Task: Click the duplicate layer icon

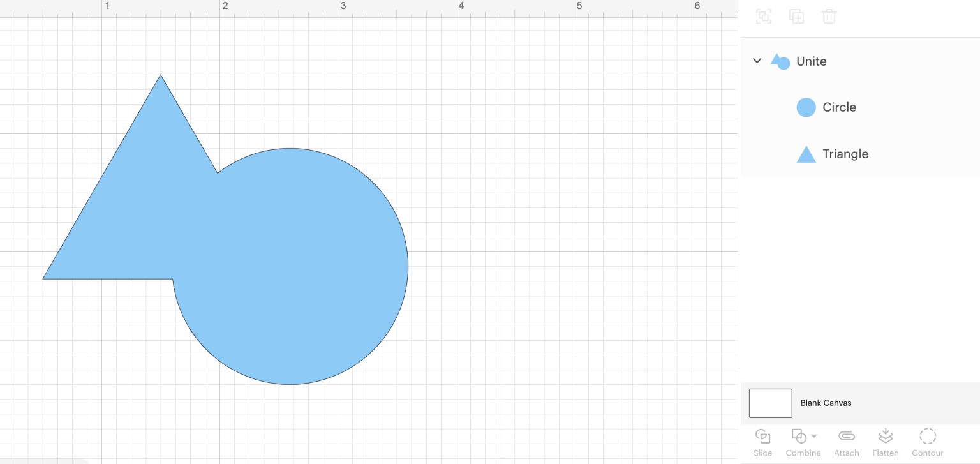Action: pyautogui.click(x=796, y=16)
